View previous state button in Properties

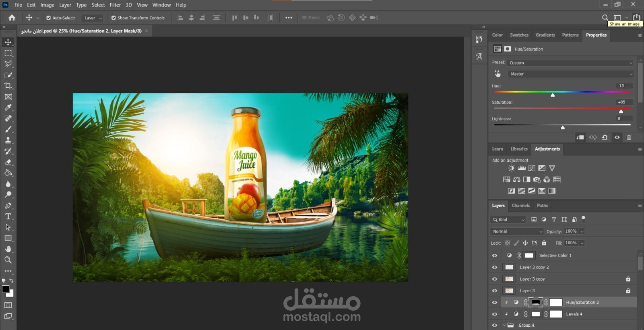coord(593,137)
